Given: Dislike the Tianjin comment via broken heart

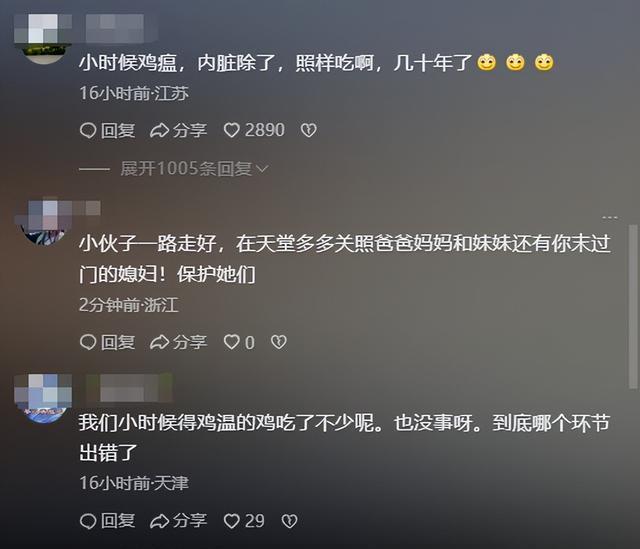Looking at the screenshot, I should point(289,521).
